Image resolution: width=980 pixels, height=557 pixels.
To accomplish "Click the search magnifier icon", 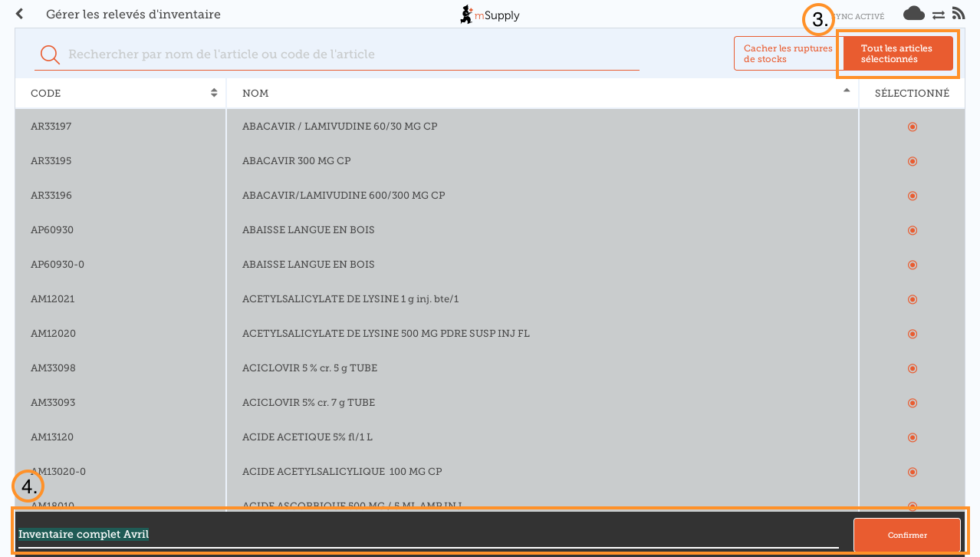I will pyautogui.click(x=50, y=54).
